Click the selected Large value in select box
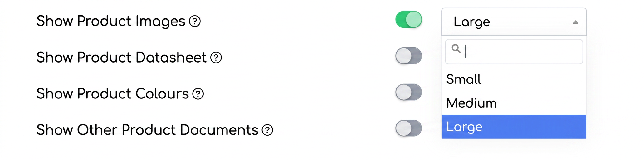This screenshot has width=644, height=160. point(472,22)
